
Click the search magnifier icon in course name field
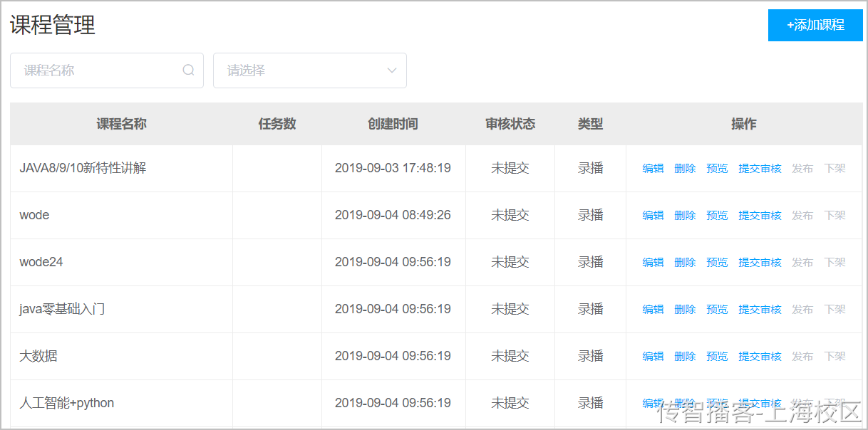[x=188, y=70]
